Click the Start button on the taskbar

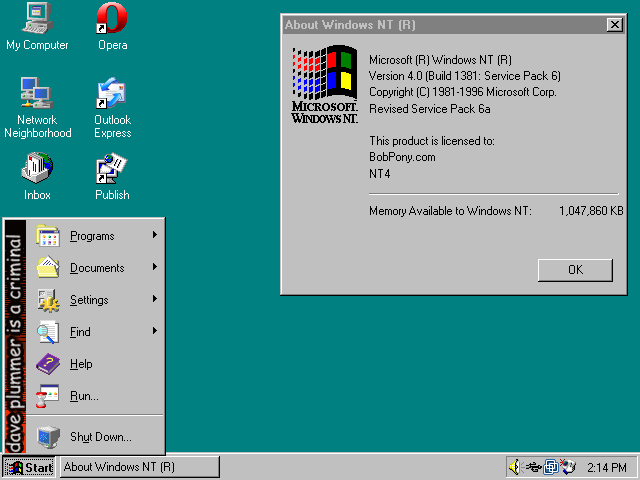click(29, 467)
